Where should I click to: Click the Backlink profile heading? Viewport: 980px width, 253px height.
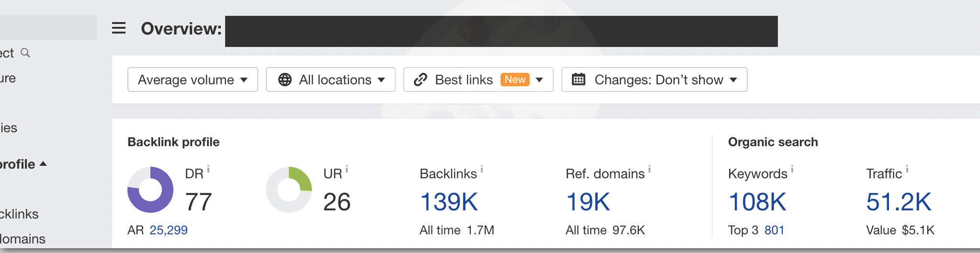pyautogui.click(x=173, y=142)
